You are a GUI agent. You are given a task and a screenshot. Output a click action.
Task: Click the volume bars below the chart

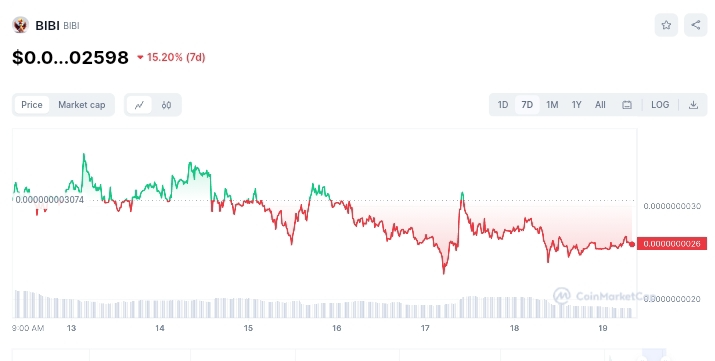324,304
